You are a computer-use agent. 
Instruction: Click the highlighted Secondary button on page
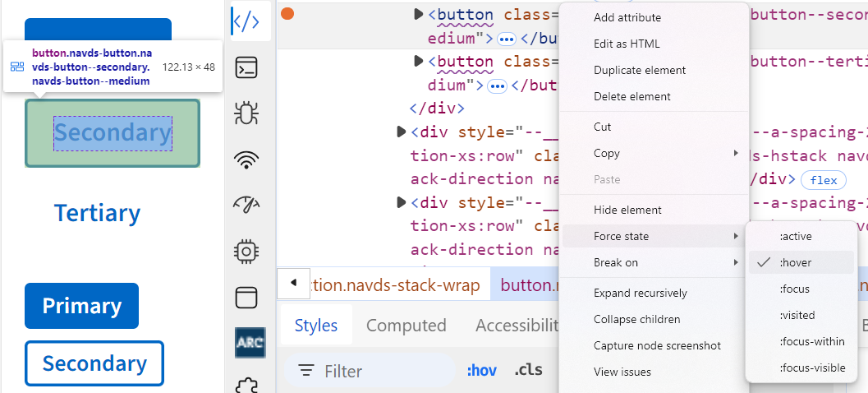[113, 133]
